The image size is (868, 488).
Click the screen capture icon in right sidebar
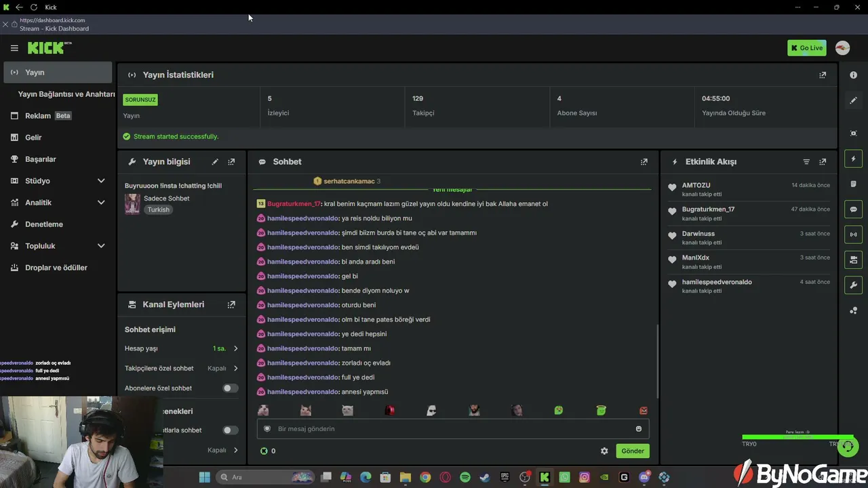[x=854, y=134]
